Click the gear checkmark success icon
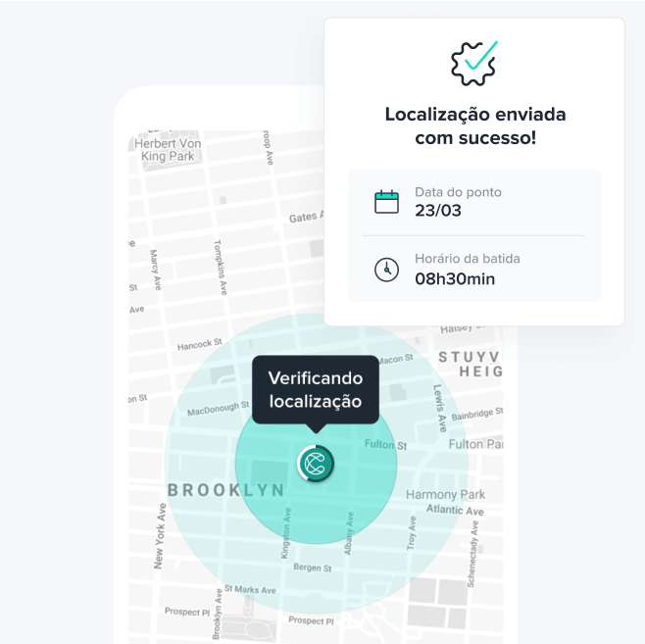The height and width of the screenshot is (644, 645). [x=473, y=64]
